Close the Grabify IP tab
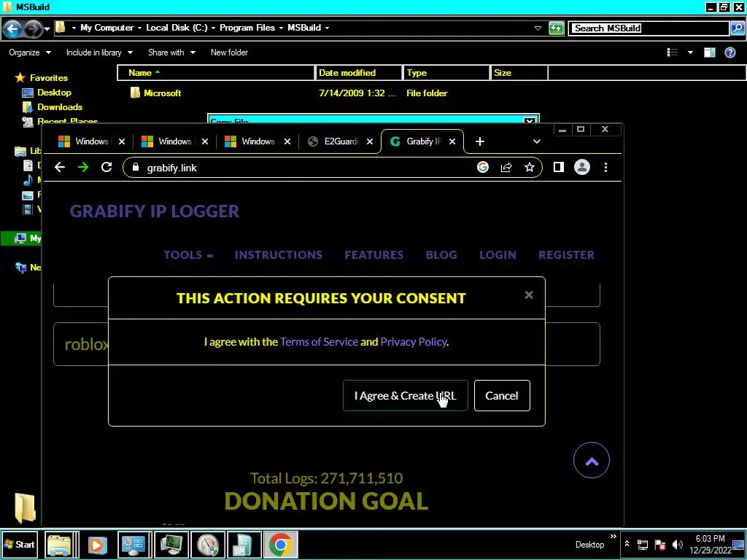 point(452,141)
